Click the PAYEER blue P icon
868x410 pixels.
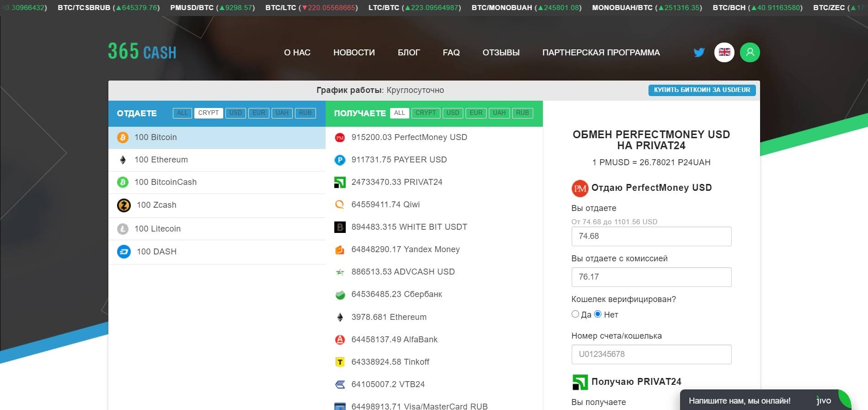coord(340,160)
